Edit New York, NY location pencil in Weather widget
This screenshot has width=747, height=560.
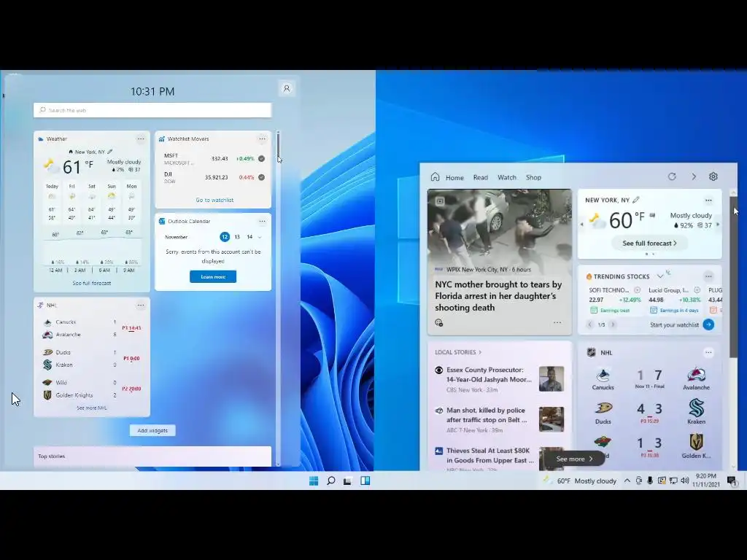point(110,152)
